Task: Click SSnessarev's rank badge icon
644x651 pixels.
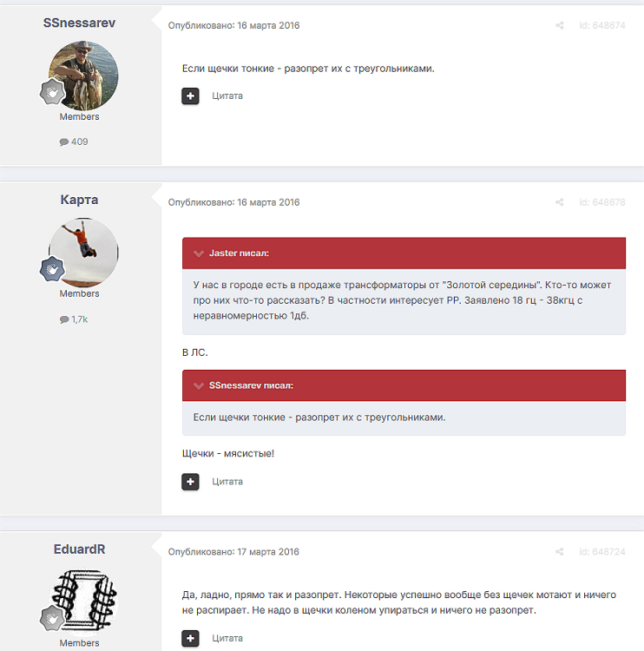Action: [52, 92]
